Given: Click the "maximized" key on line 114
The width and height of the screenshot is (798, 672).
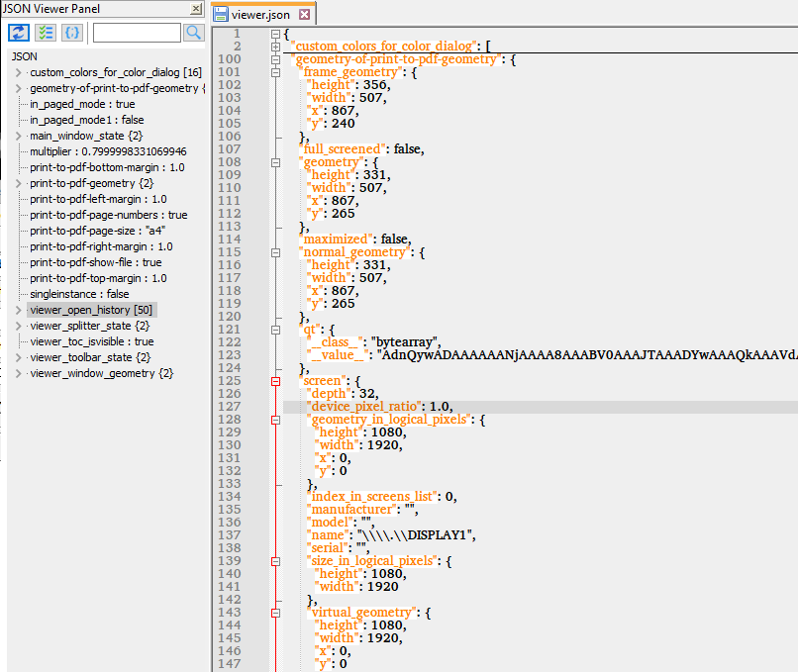Looking at the screenshot, I should coord(337,240).
